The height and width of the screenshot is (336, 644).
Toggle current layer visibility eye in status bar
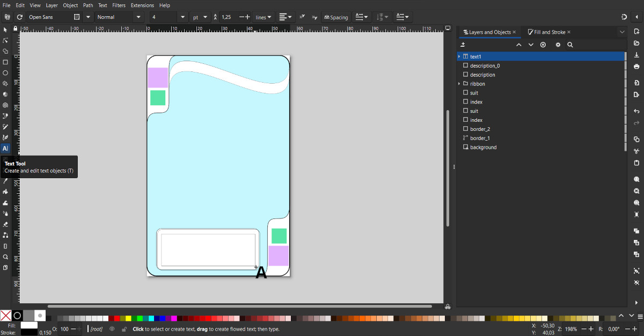[112, 329]
